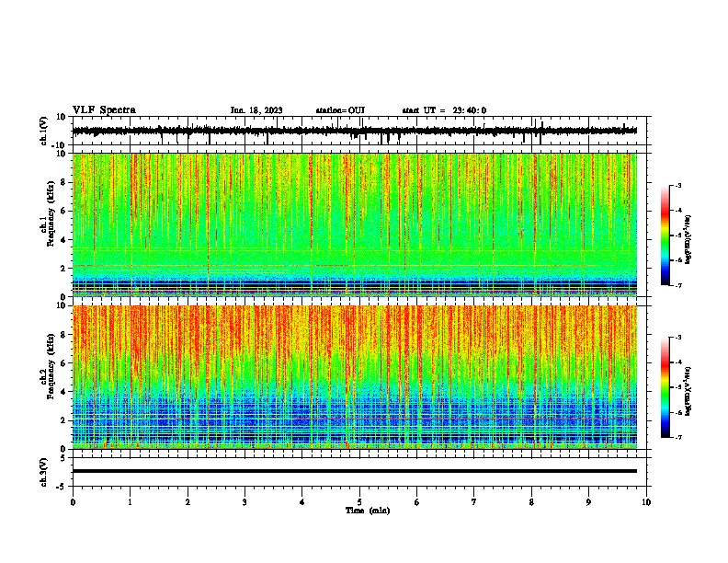This screenshot has height=563, width=728.
Task: Click time axis tick label "3"
Action: 245,502
